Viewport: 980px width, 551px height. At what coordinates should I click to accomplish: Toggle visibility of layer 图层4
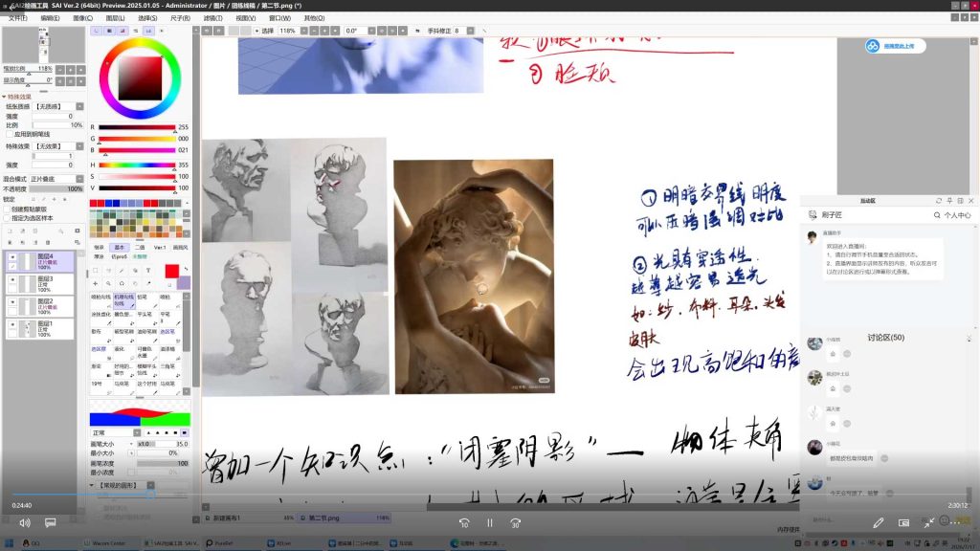pos(11,256)
